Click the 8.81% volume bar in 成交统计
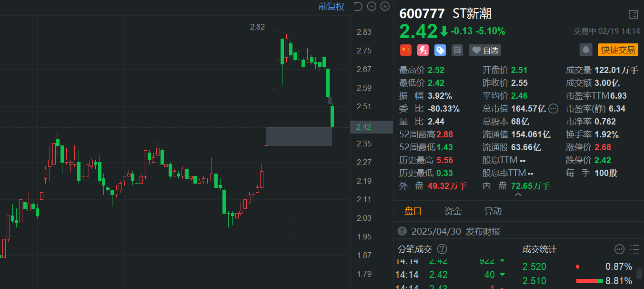 (590, 281)
